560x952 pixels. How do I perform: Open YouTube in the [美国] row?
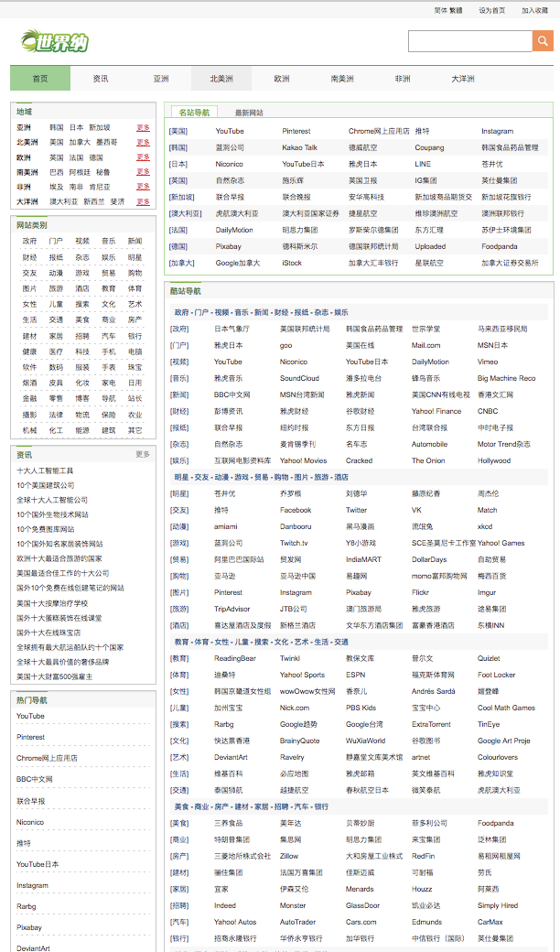pyautogui.click(x=230, y=131)
